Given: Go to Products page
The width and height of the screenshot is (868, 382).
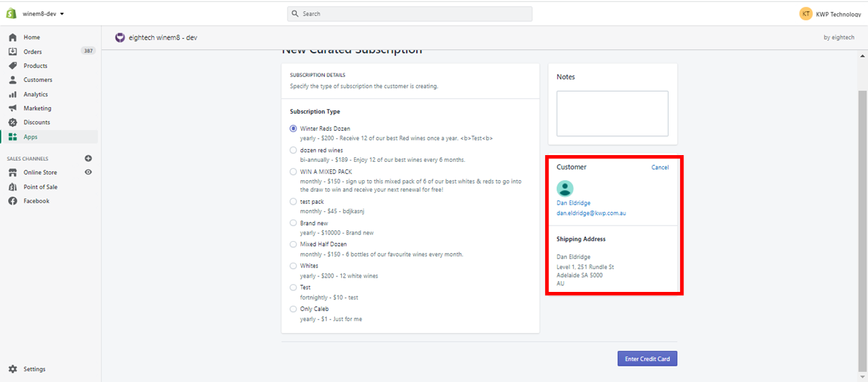Looking at the screenshot, I should click(35, 66).
